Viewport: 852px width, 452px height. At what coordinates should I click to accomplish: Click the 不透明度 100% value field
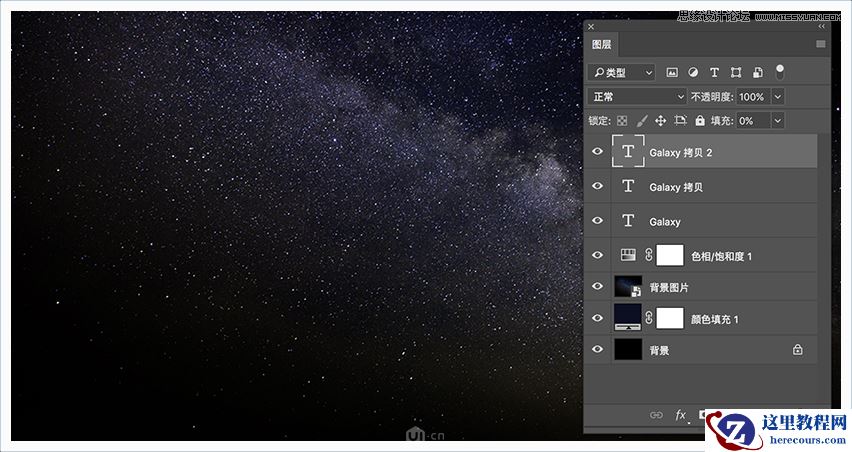[754, 97]
